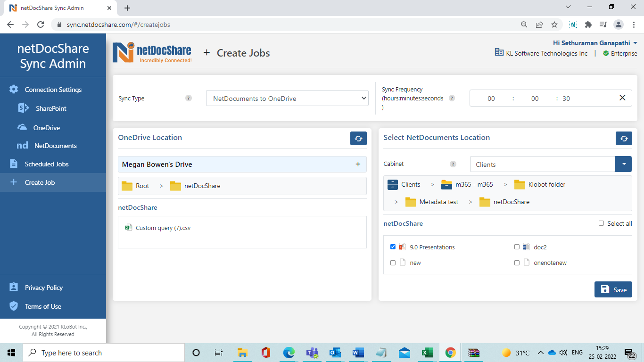Open Microsoft Teams from the taskbar
The image size is (644, 362).
(312, 353)
